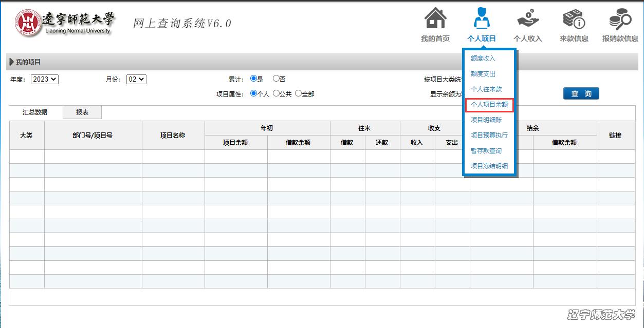Viewport: 644px width, 328px height.
Task: Select 否 for 累计 option
Action: [x=276, y=79]
